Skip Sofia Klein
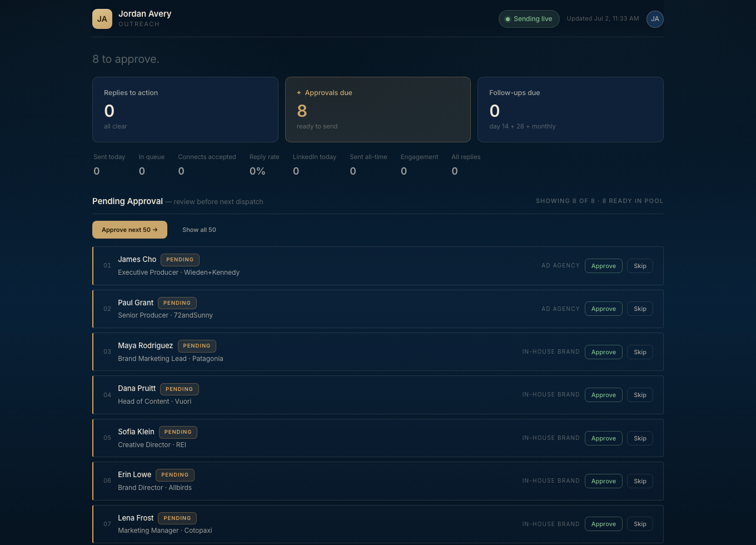 [x=640, y=438]
